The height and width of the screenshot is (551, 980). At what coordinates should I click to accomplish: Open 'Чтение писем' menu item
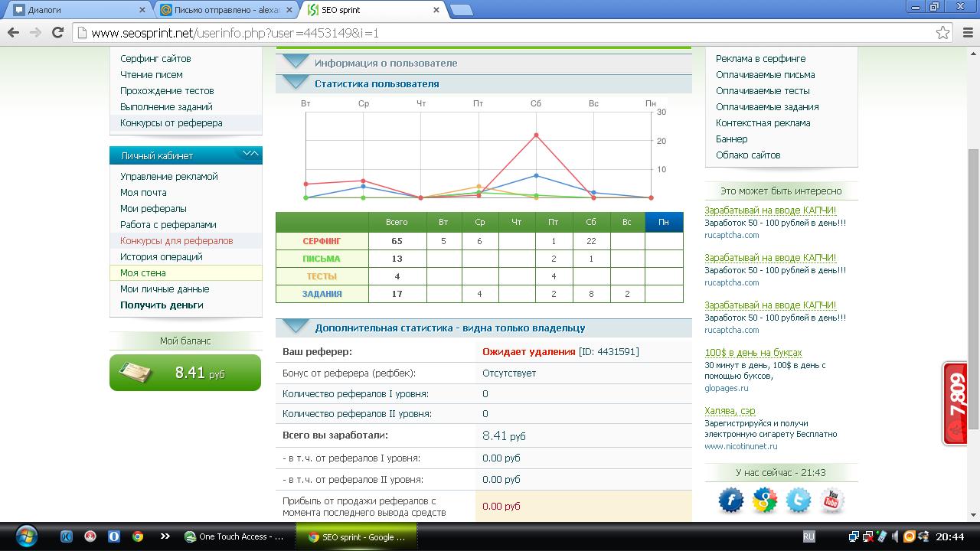pyautogui.click(x=152, y=74)
